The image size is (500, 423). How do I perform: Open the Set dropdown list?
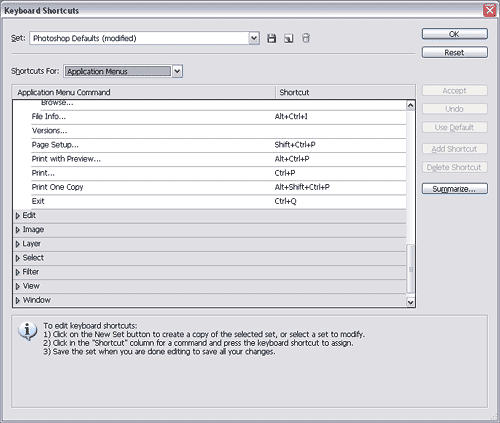tap(254, 38)
